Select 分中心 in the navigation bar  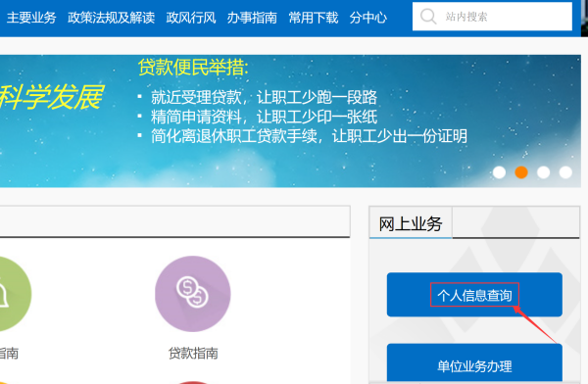368,18
